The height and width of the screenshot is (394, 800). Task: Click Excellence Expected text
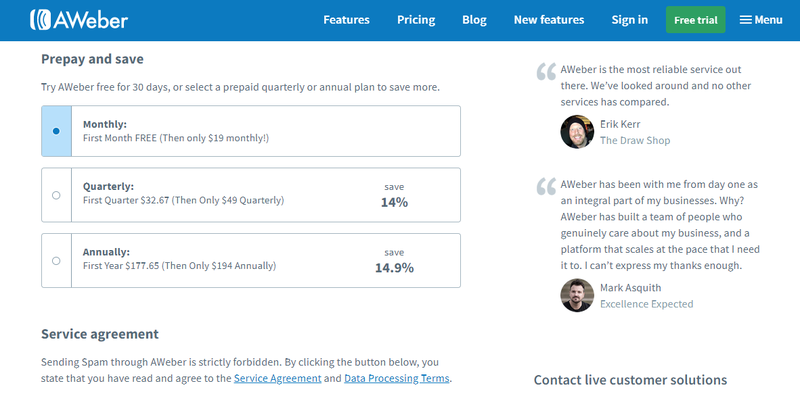[646, 304]
